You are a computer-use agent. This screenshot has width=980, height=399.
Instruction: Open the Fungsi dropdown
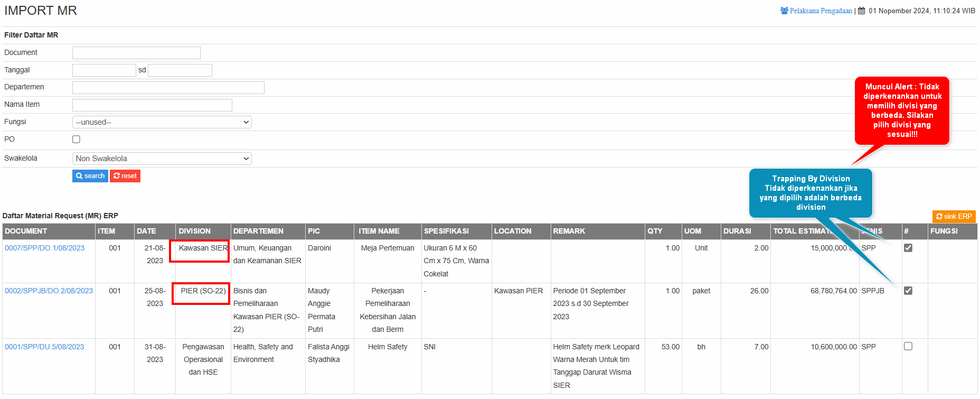[x=162, y=122]
